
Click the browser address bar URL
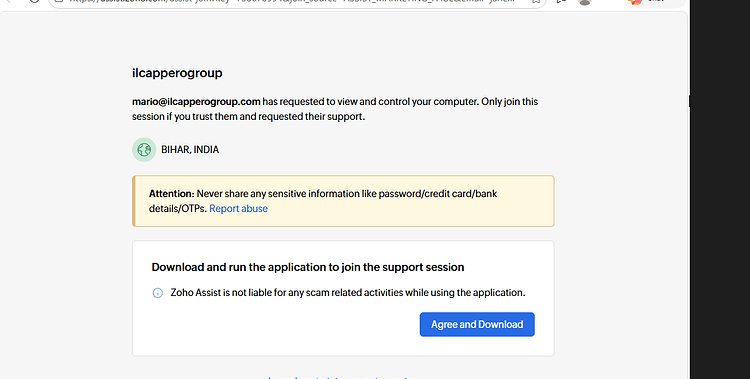[292, 1]
